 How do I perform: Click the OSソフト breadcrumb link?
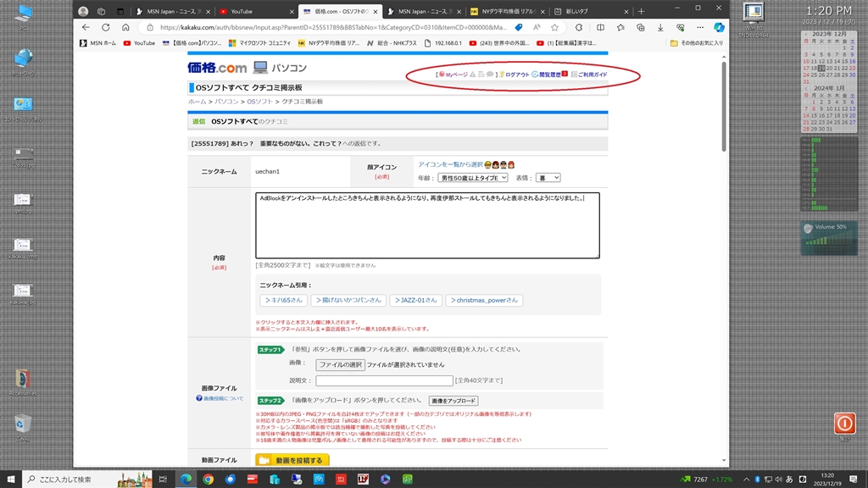(259, 102)
